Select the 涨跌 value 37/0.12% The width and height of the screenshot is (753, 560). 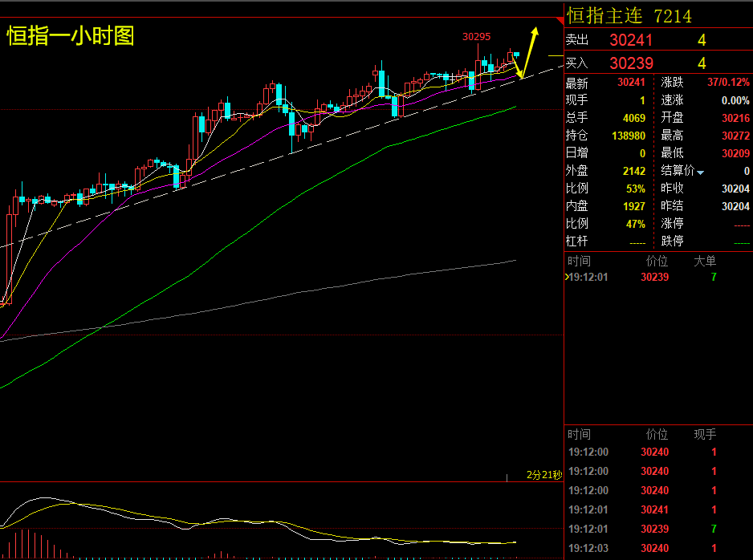tap(728, 83)
